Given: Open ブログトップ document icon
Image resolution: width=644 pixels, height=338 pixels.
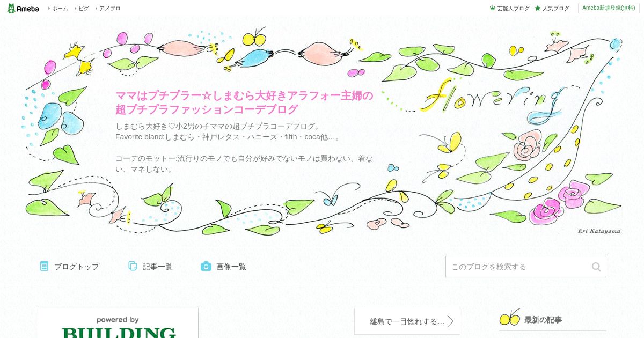Looking at the screenshot, I should (44, 266).
